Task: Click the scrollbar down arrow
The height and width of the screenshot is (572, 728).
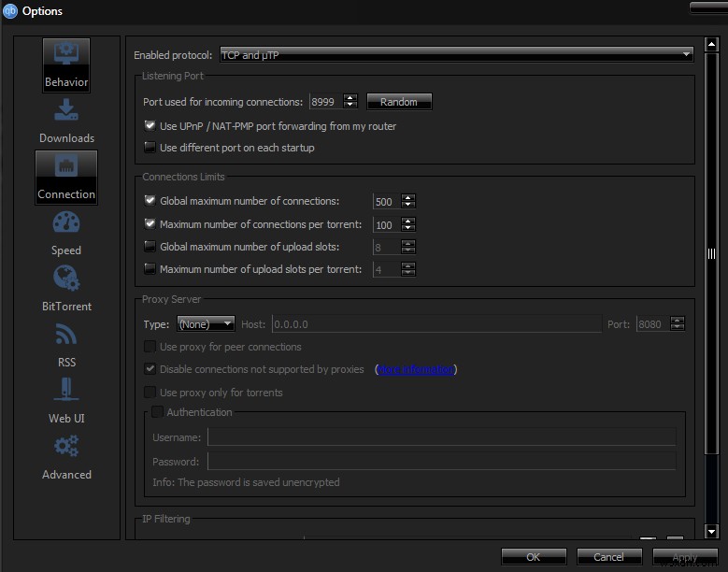Action: tap(711, 531)
